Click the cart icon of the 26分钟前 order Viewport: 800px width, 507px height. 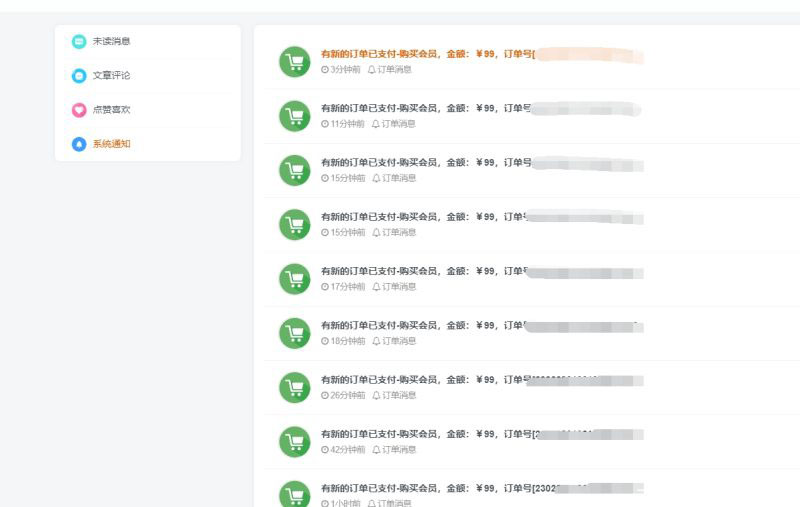pos(294,387)
